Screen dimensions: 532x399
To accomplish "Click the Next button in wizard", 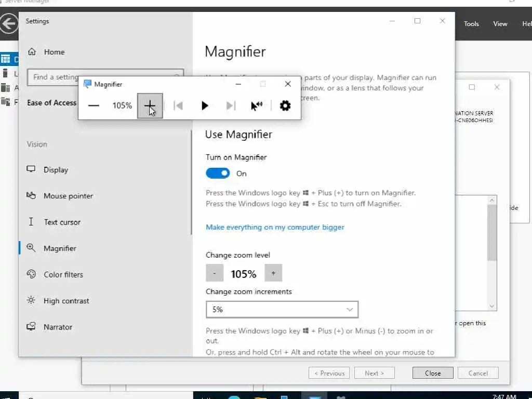I will [374, 373].
